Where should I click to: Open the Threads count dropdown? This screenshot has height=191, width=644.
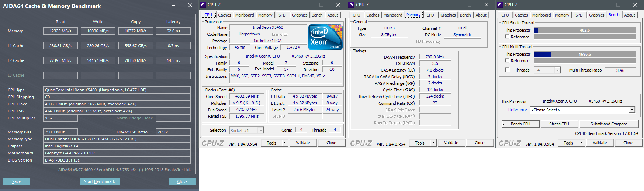[x=557, y=70]
